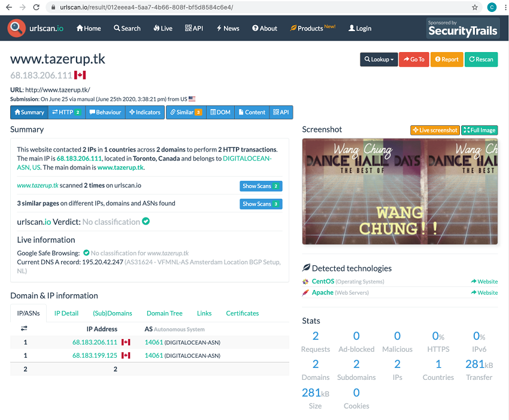Open the About nav item
Image resolution: width=509 pixels, height=420 pixels.
[x=265, y=28]
